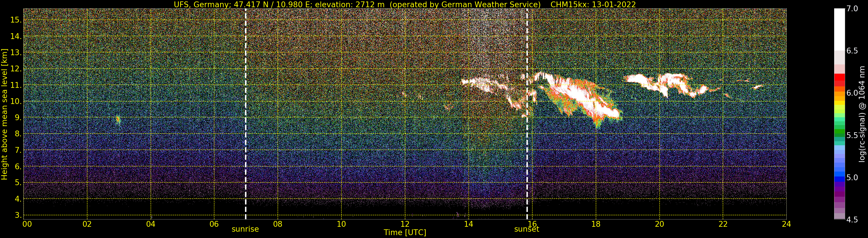Click the time axis tick label 12
This screenshot has height=238, width=868.
[405, 224]
